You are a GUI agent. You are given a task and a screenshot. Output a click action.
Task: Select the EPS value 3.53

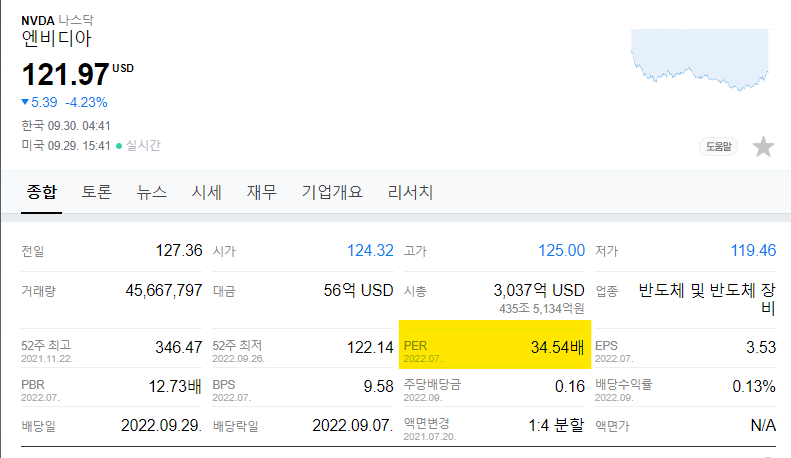(x=761, y=347)
